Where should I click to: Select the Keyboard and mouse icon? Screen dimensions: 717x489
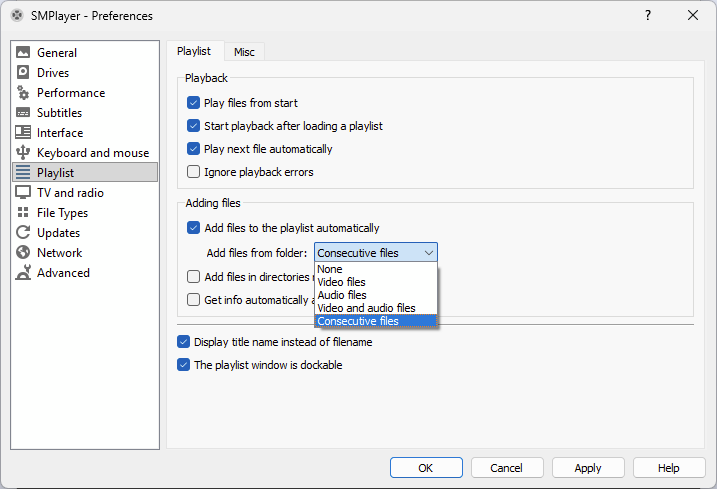23,152
